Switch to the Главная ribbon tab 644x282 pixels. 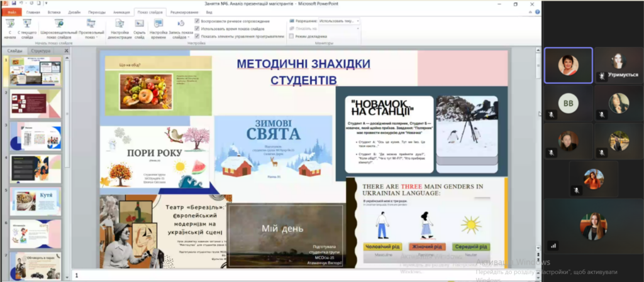click(33, 13)
